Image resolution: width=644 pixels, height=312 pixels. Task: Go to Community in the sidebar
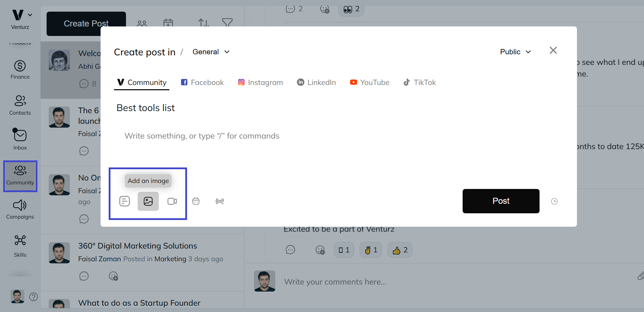[20, 176]
